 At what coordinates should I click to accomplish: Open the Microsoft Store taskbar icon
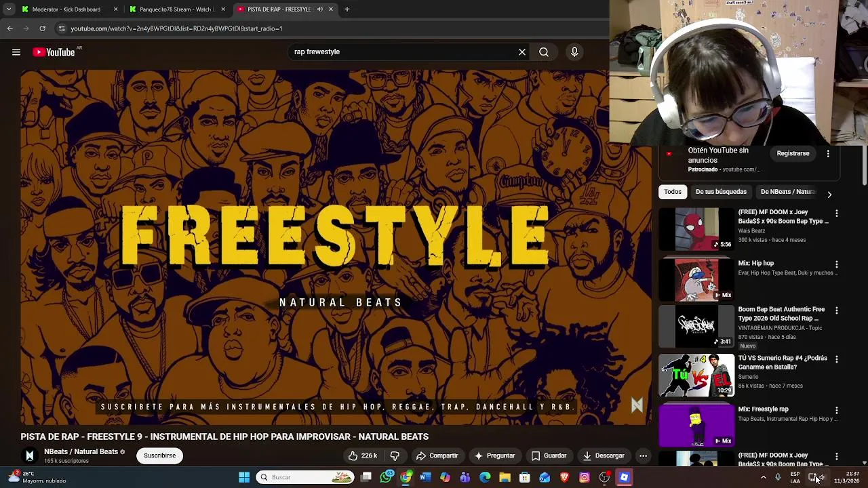[x=524, y=478]
